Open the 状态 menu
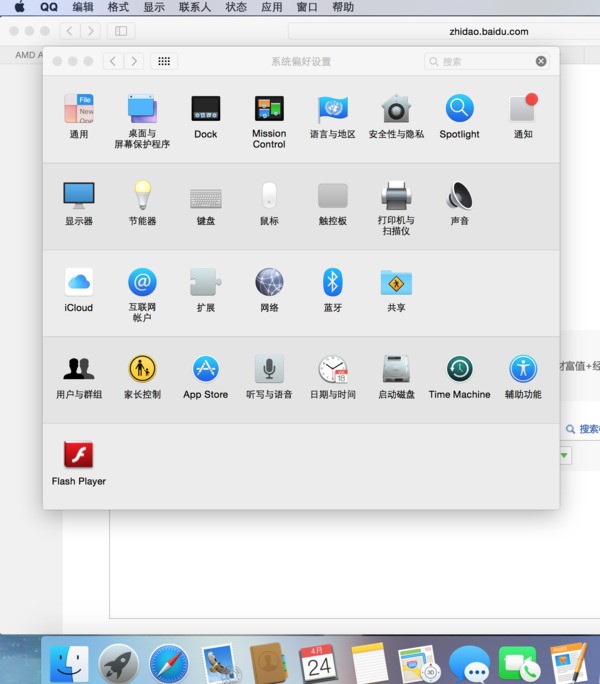600x684 pixels. pos(236,7)
